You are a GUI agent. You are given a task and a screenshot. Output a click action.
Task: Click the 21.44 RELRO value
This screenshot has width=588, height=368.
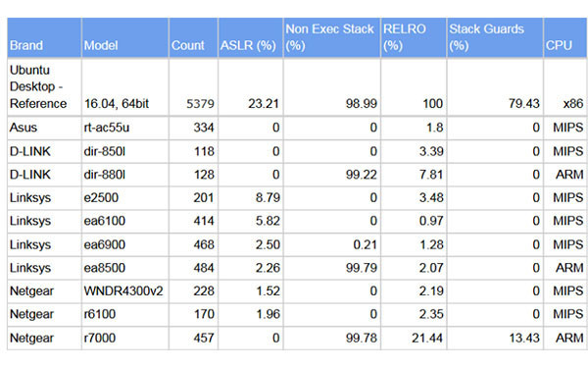tap(427, 338)
